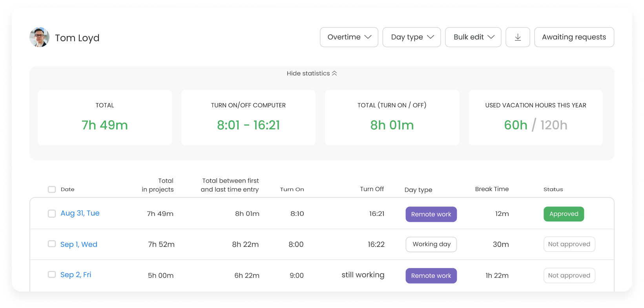644x308 pixels.
Task: Click the Break Time column header
Action: (x=492, y=189)
